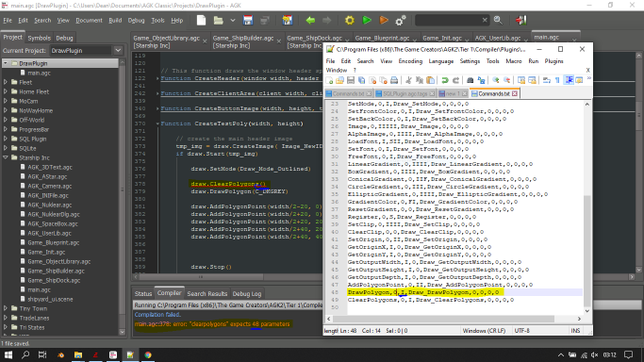Redo edit in Notepad++ toolbar
This screenshot has width=644, height=362.
(455, 80)
